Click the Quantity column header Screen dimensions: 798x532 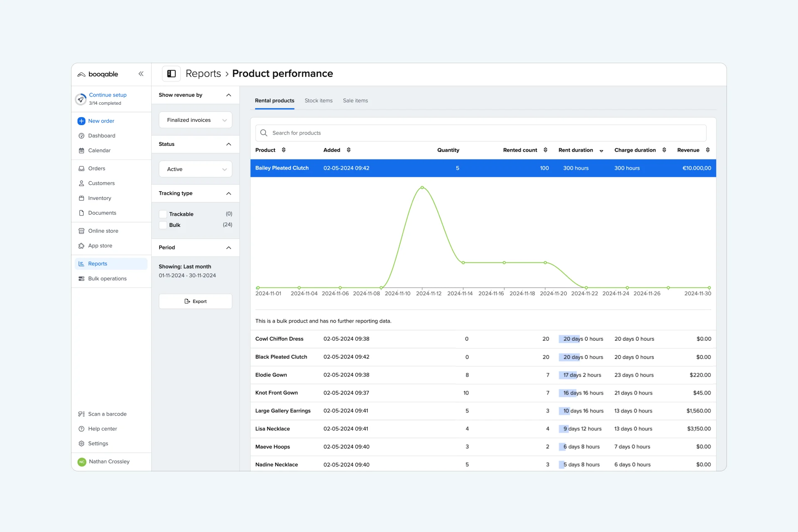448,150
